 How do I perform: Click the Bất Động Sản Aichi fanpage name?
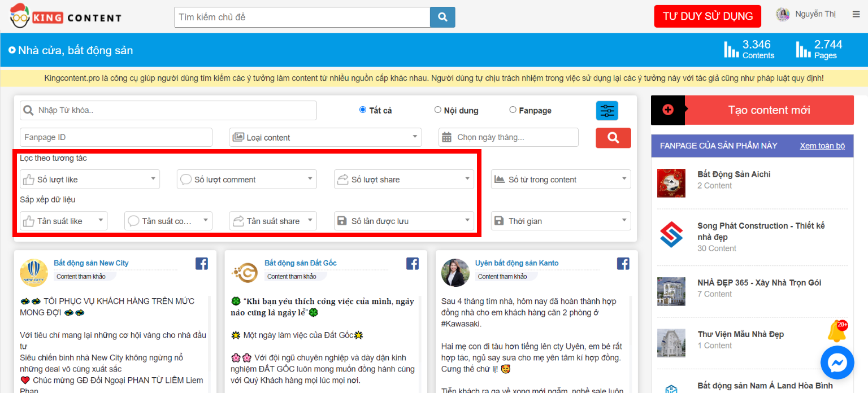coord(734,174)
